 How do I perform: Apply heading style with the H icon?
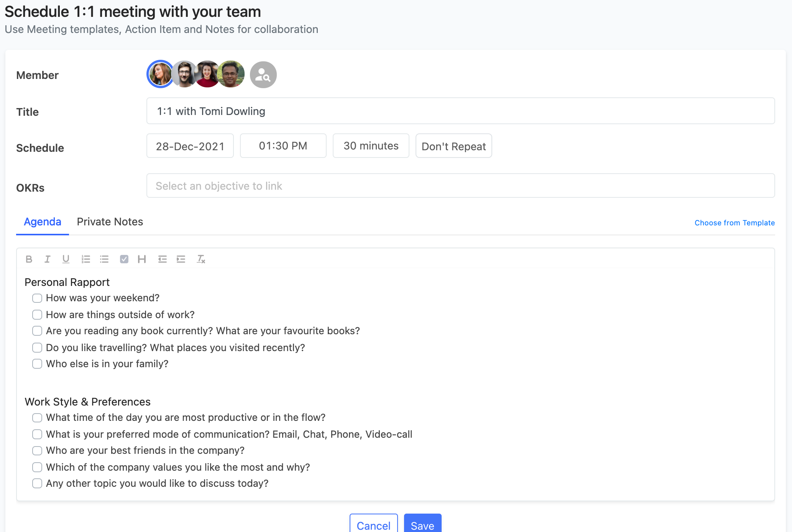[x=142, y=259]
